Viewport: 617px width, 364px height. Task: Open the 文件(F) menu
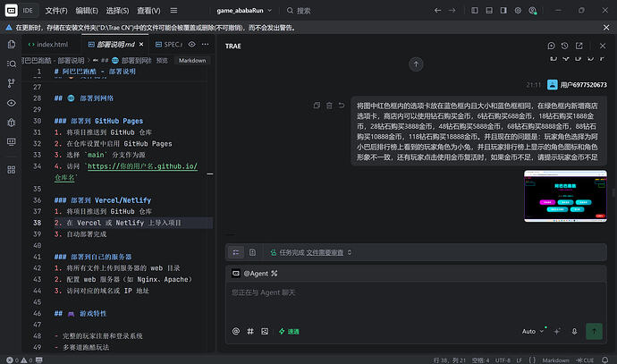click(x=55, y=11)
